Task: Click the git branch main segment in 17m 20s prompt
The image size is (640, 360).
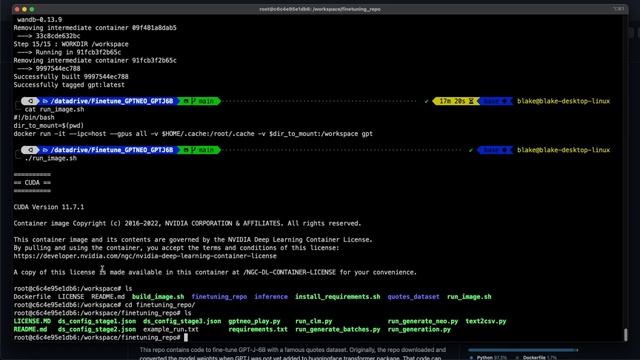Action: [199, 101]
